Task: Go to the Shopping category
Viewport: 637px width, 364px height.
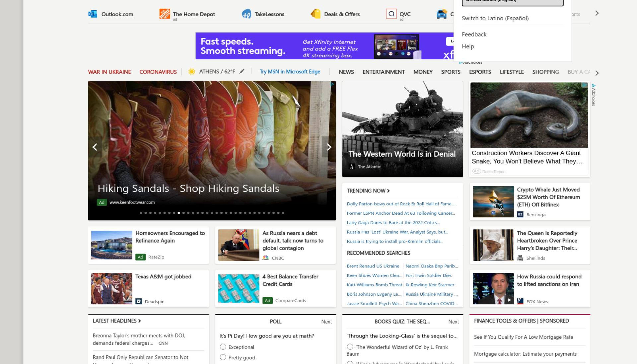Action: (545, 72)
